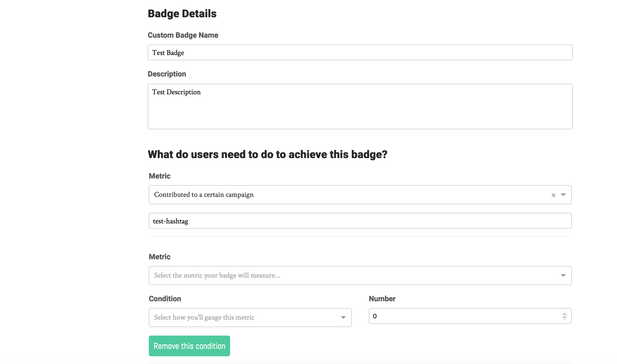The height and width of the screenshot is (364, 617).
Task: Click the 'Description' field label
Action: 167,74
